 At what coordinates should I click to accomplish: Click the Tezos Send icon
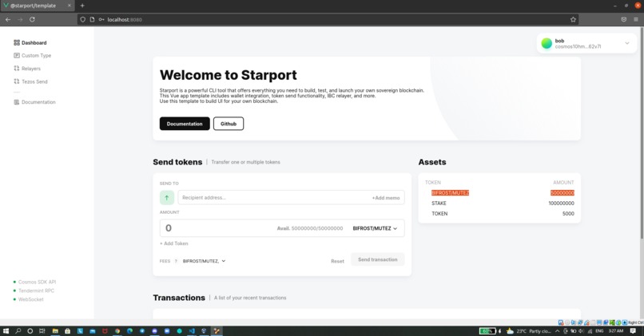pos(17,81)
